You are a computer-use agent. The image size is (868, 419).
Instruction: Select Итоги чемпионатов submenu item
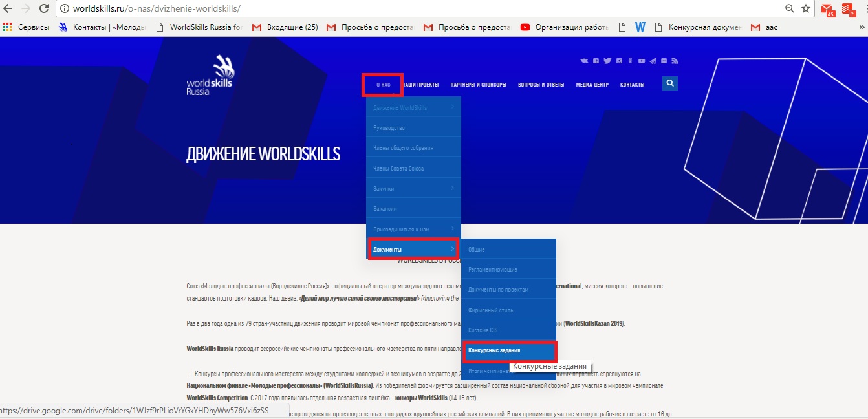tap(508, 371)
